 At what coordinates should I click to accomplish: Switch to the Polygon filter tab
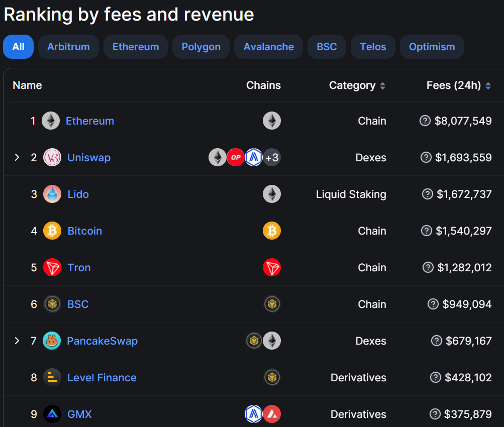coord(201,47)
